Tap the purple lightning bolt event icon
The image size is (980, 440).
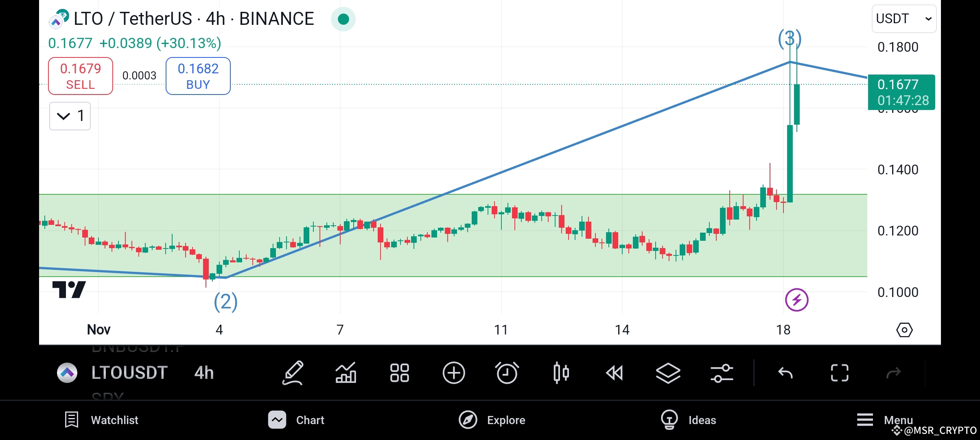pyautogui.click(x=796, y=300)
